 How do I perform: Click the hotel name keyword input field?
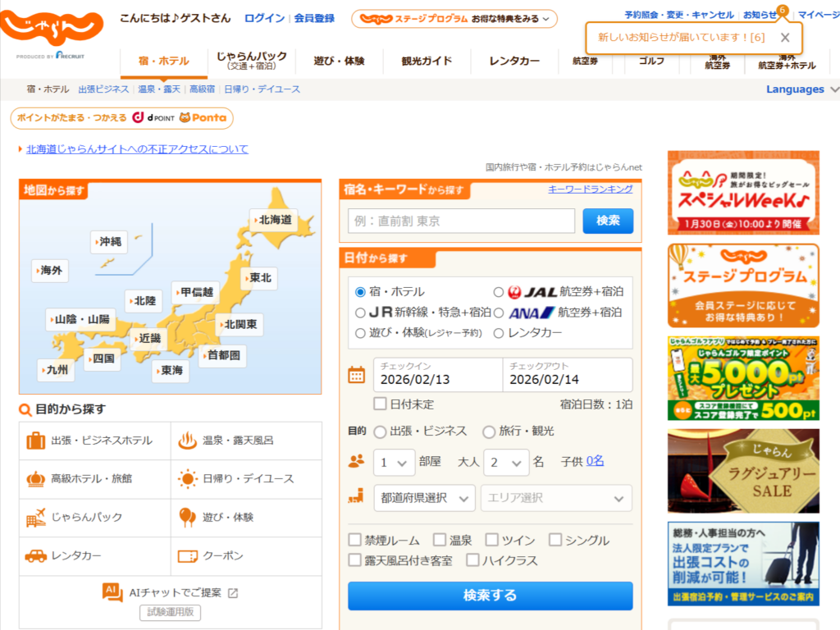(461, 221)
